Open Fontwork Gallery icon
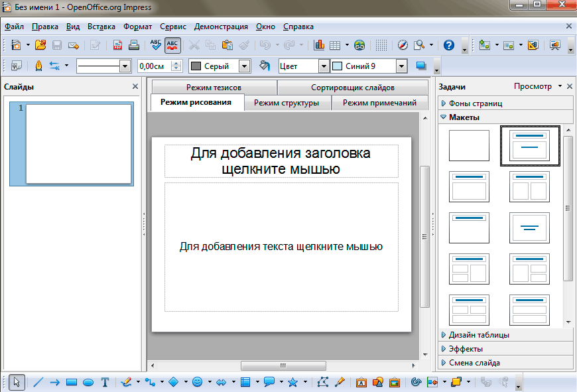This screenshot has height=392, width=577. point(361,382)
